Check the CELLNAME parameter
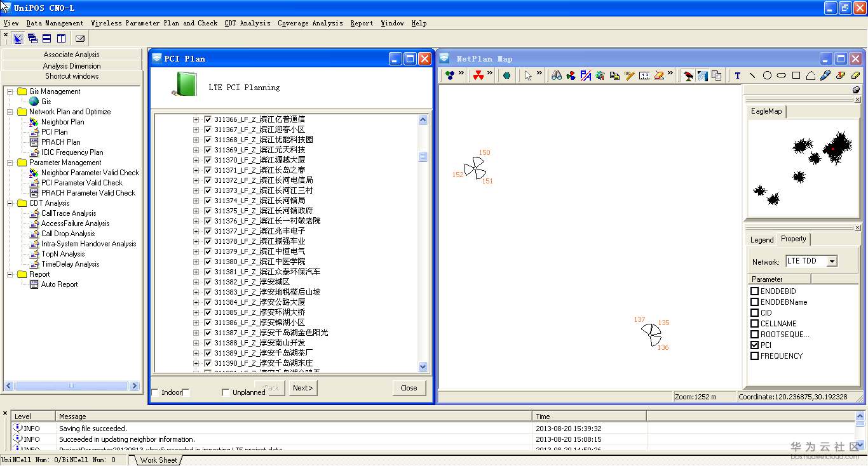Screen dimensions: 868x466 click(x=755, y=323)
